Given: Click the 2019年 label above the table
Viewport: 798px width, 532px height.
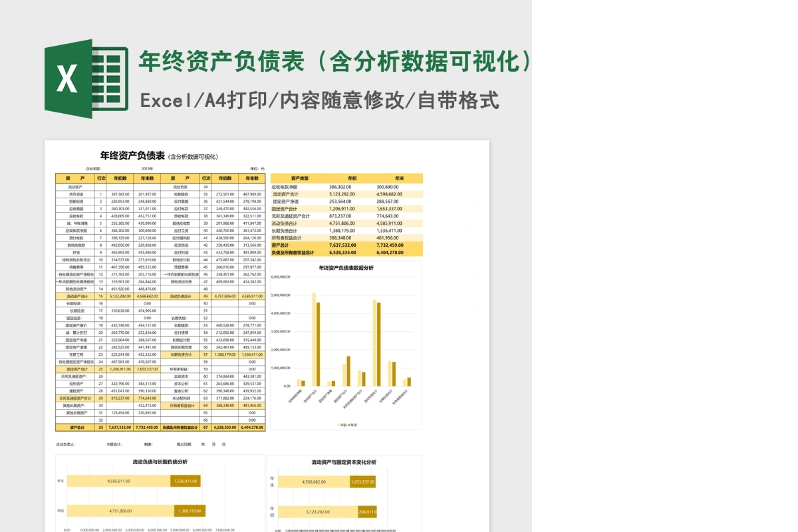Looking at the screenshot, I should coord(148,169).
